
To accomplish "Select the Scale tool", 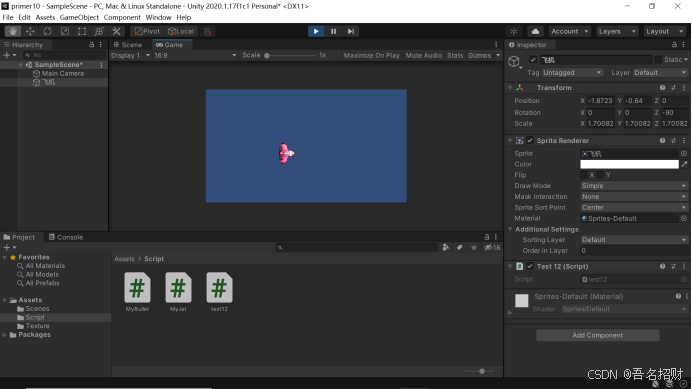I will tap(64, 31).
